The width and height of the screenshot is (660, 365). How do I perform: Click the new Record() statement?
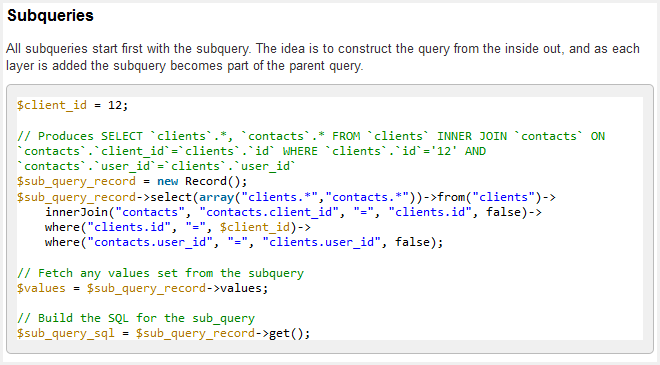(132, 181)
